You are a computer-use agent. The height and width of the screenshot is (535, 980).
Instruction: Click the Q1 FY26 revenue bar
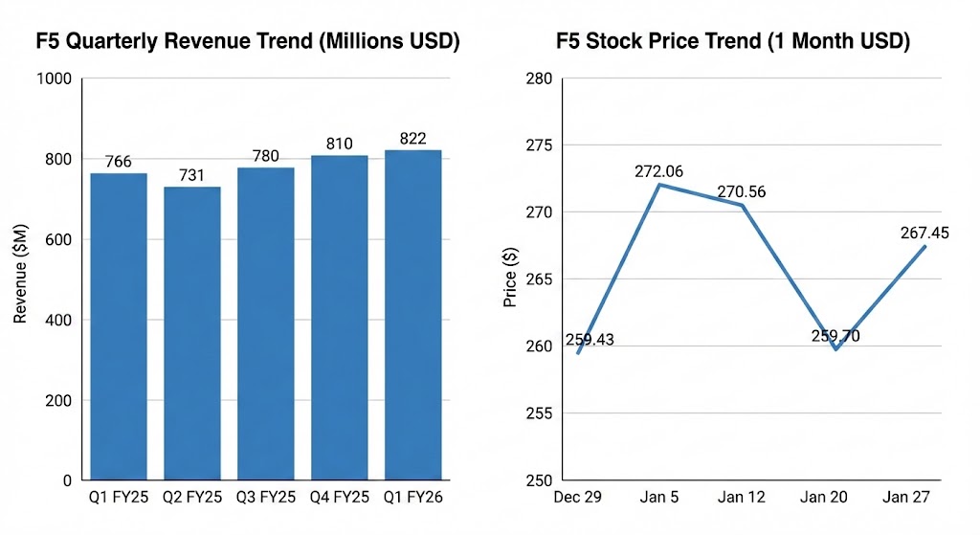coord(413,315)
